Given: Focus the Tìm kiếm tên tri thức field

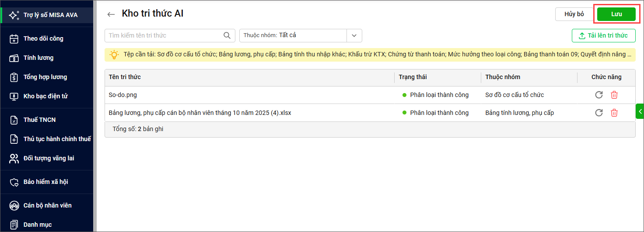Looking at the screenshot, I should (x=164, y=35).
